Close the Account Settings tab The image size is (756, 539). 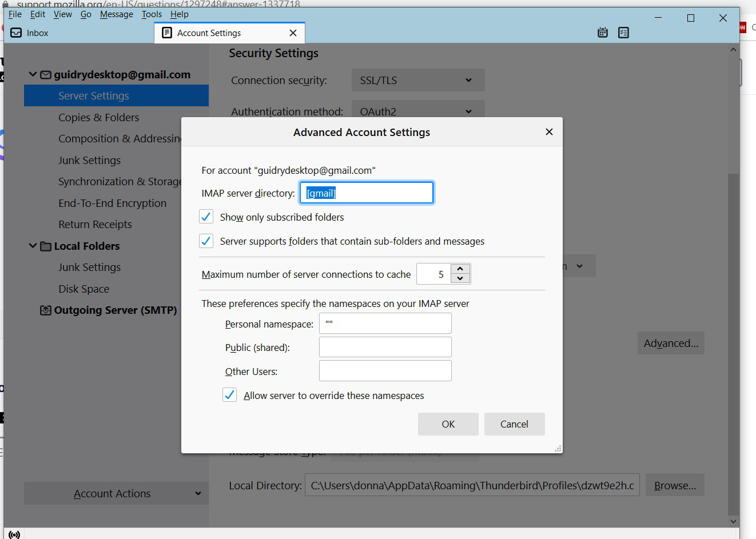293,33
